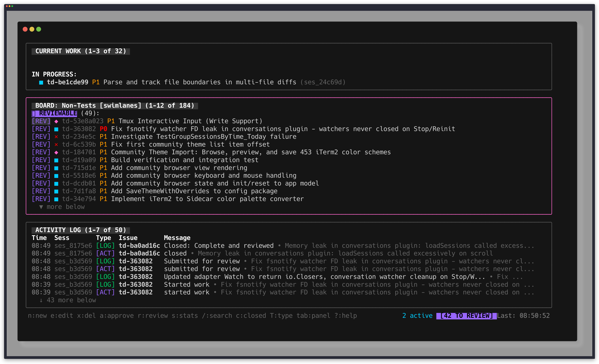Click the P0 priority badge on the fsnotify issue
The width and height of the screenshot is (599, 364).
103,129
